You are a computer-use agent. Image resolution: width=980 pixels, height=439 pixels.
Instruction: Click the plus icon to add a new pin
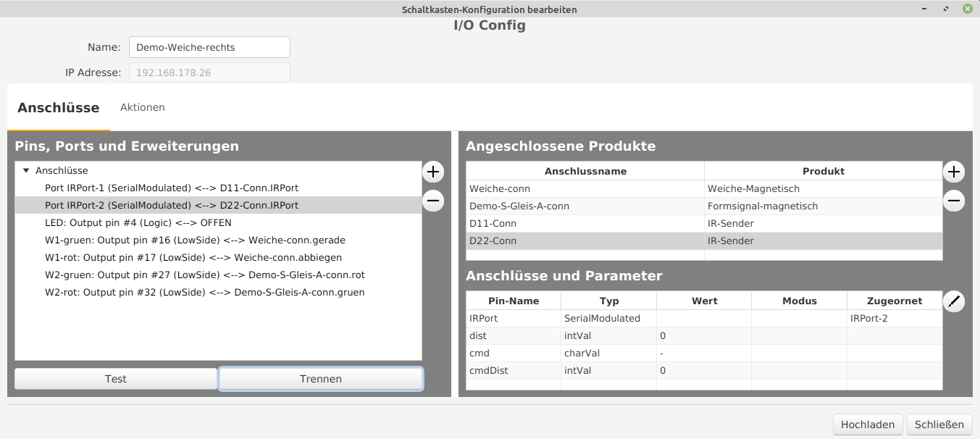click(x=433, y=172)
